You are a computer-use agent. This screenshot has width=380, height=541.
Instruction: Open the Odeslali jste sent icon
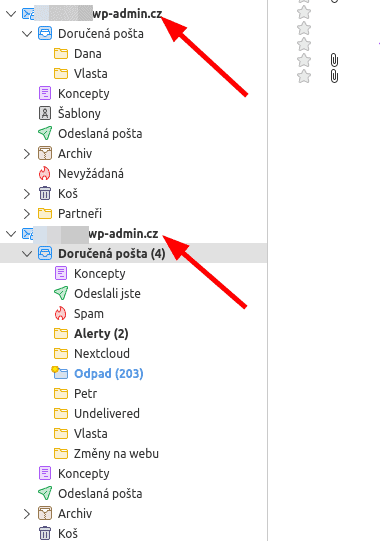point(61,294)
